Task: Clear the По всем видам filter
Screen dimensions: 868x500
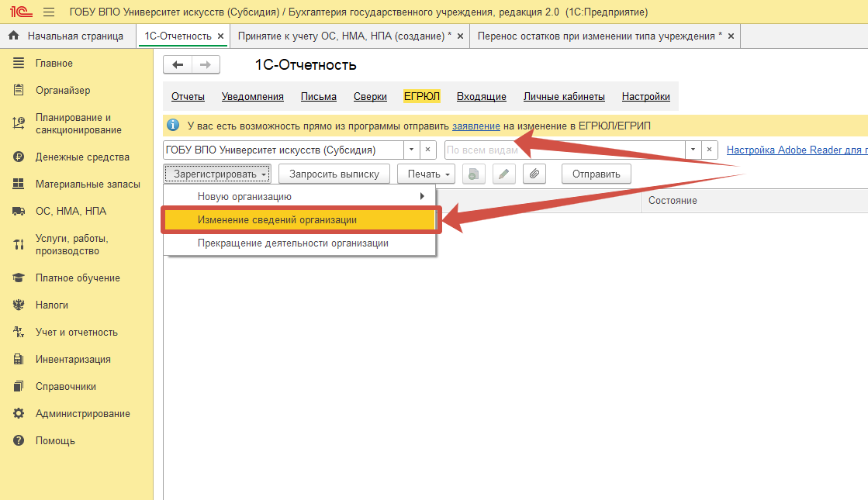Action: pos(710,150)
